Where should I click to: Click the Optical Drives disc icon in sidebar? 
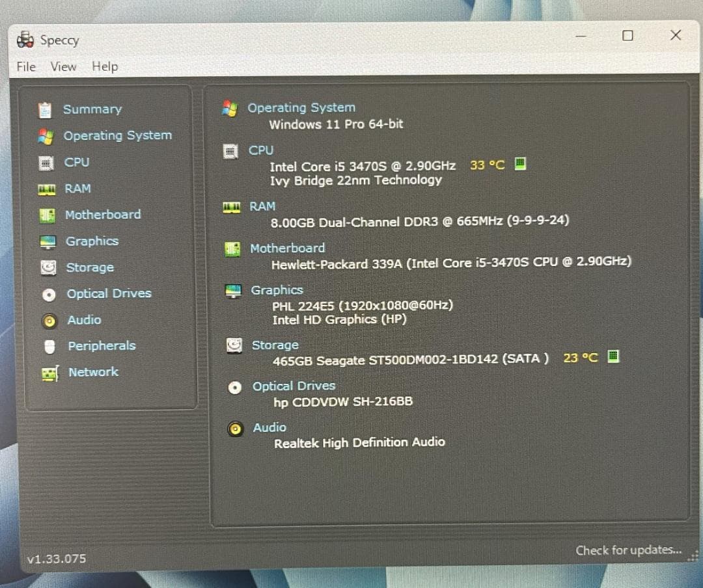coord(49,295)
